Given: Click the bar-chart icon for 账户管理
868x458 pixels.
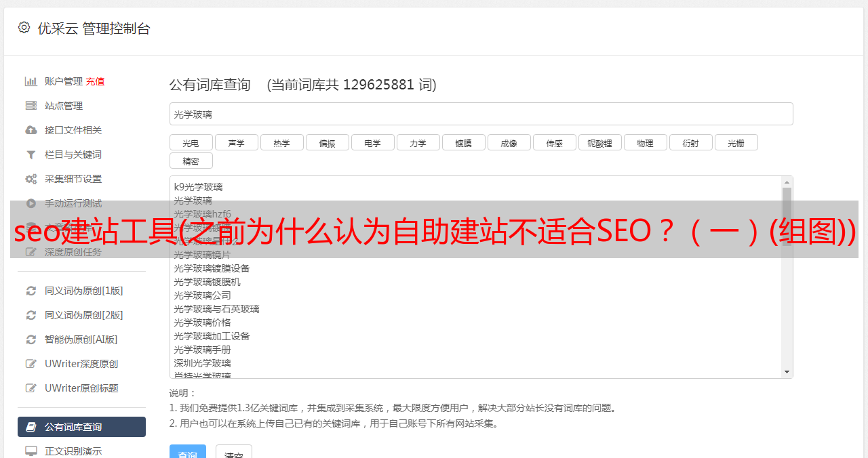Looking at the screenshot, I should coord(31,81).
